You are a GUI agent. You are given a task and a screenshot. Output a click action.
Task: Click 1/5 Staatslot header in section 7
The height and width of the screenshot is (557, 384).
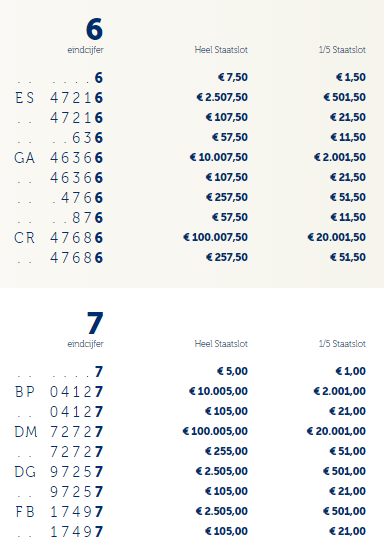tap(342, 344)
